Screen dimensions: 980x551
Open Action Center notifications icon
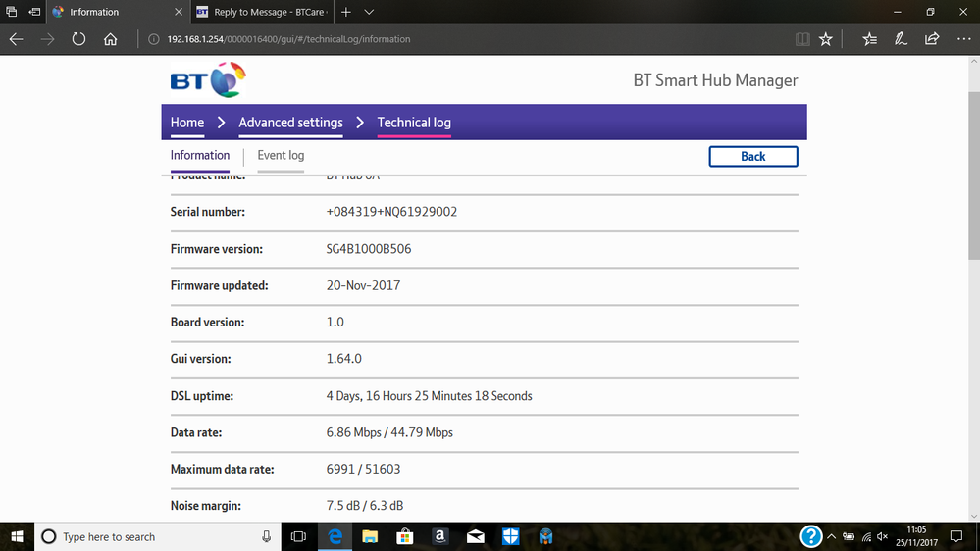(x=956, y=536)
